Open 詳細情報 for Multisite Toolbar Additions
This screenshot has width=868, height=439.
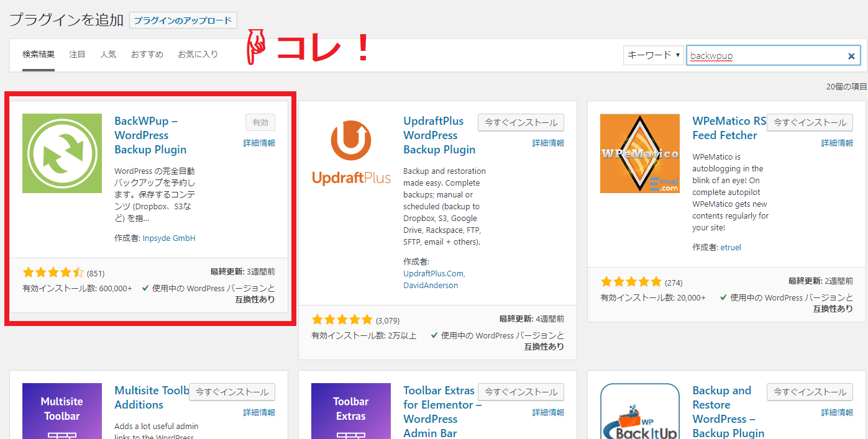coord(259,412)
